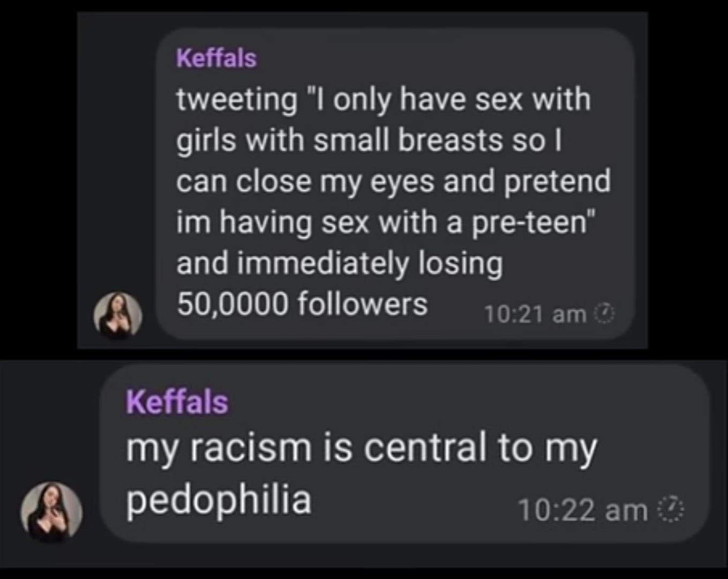Viewport: 728px width, 579px height.
Task: Click the disappearing-message timer icon beside 10:21 am
Action: pos(605,313)
